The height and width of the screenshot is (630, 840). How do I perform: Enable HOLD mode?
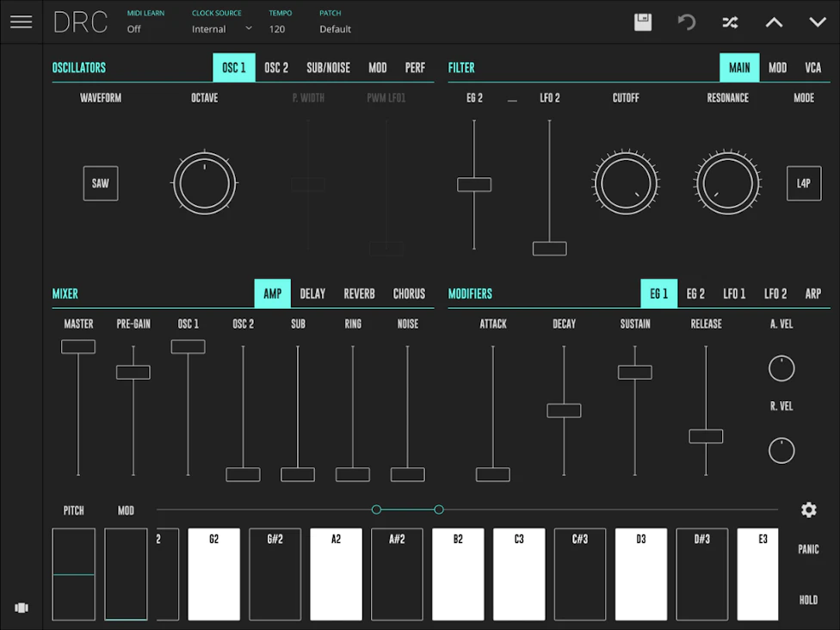[808, 599]
